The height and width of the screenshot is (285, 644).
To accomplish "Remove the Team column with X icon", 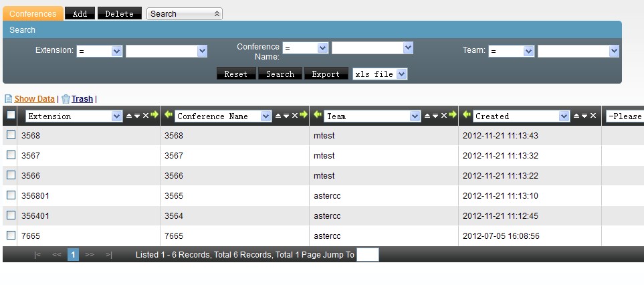I will pos(445,116).
